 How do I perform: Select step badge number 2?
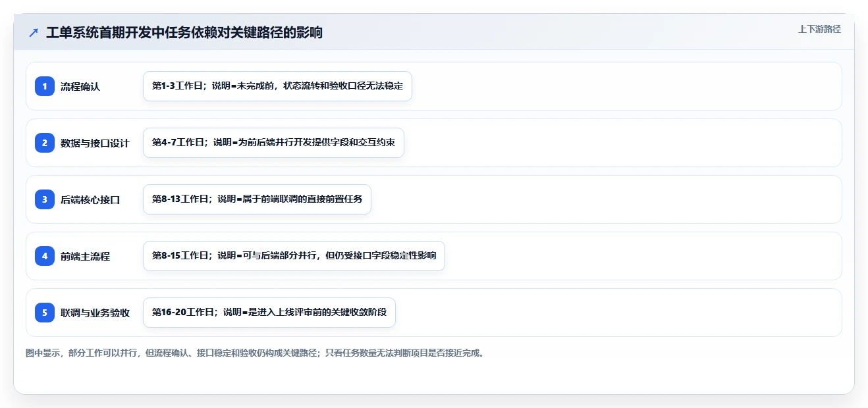pyautogui.click(x=45, y=143)
